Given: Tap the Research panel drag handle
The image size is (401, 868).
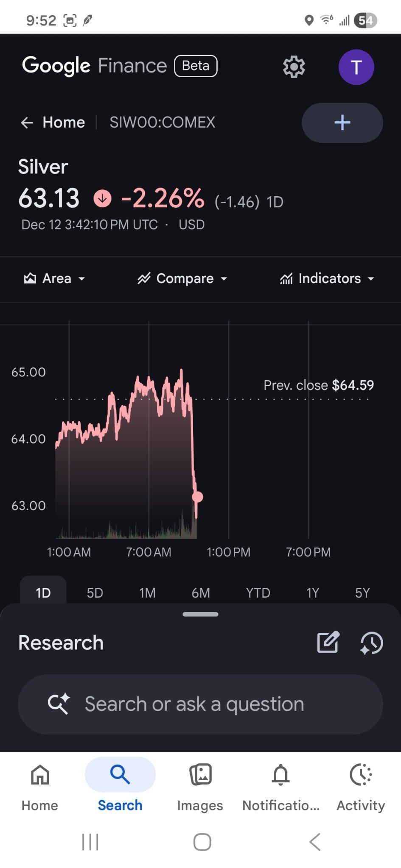Looking at the screenshot, I should tap(200, 614).
